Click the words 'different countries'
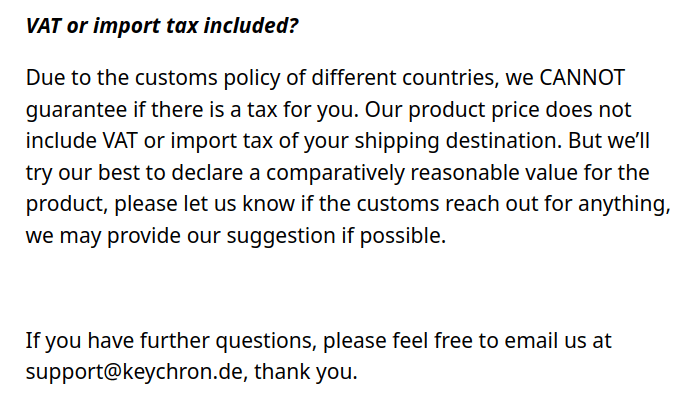Viewport: 681px width, 419px height. point(403,78)
